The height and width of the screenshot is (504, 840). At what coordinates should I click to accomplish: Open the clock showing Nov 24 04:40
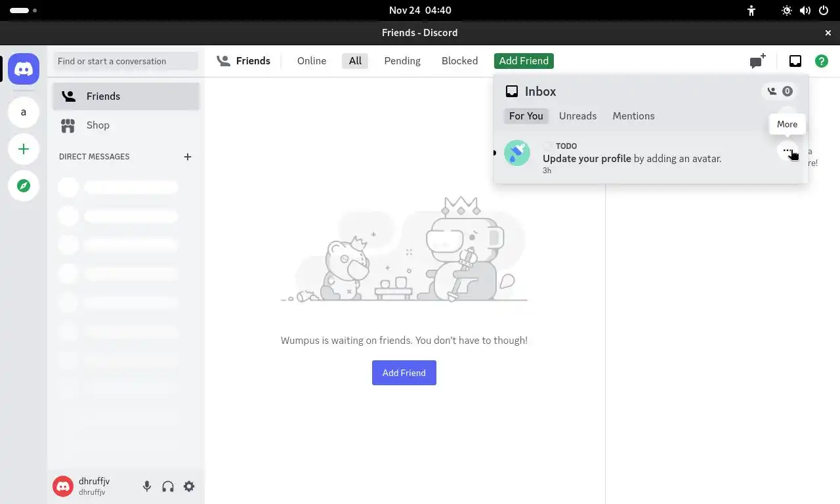coord(420,10)
